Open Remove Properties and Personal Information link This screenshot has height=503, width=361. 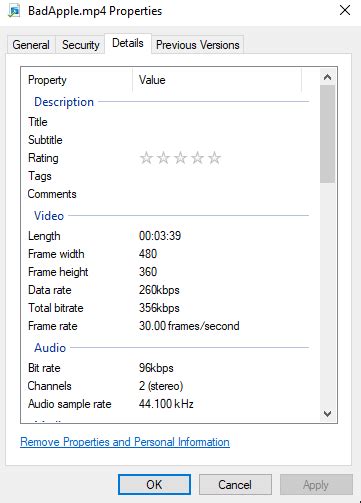pos(125,442)
